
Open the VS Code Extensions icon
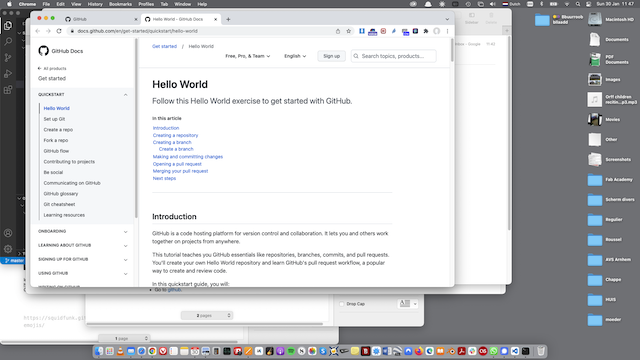tap(8, 90)
